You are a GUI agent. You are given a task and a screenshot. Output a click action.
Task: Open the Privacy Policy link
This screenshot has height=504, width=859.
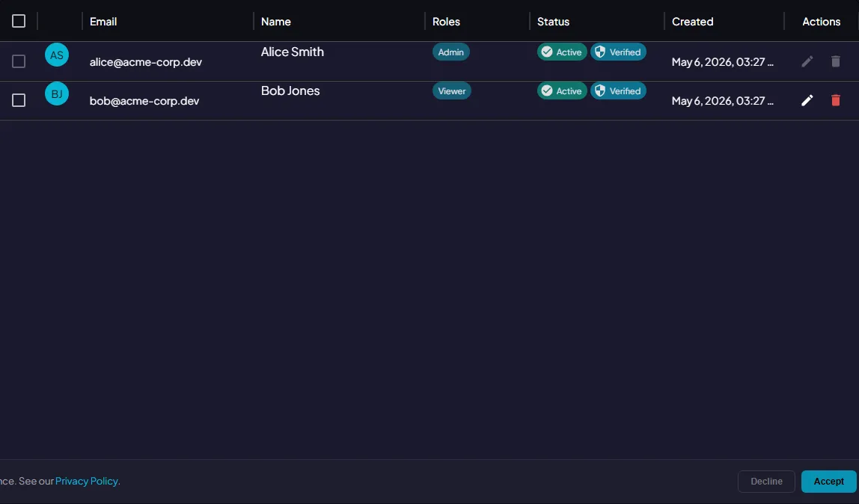coord(87,481)
